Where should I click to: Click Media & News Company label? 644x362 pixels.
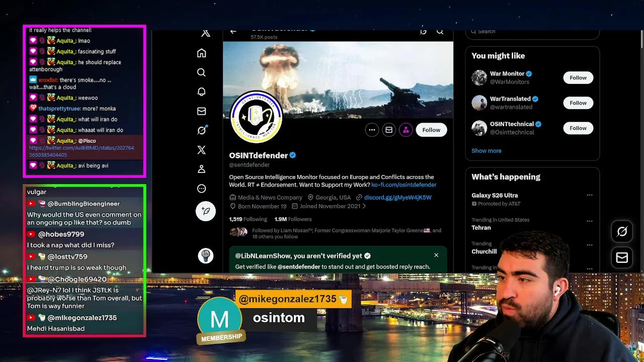[x=270, y=198]
